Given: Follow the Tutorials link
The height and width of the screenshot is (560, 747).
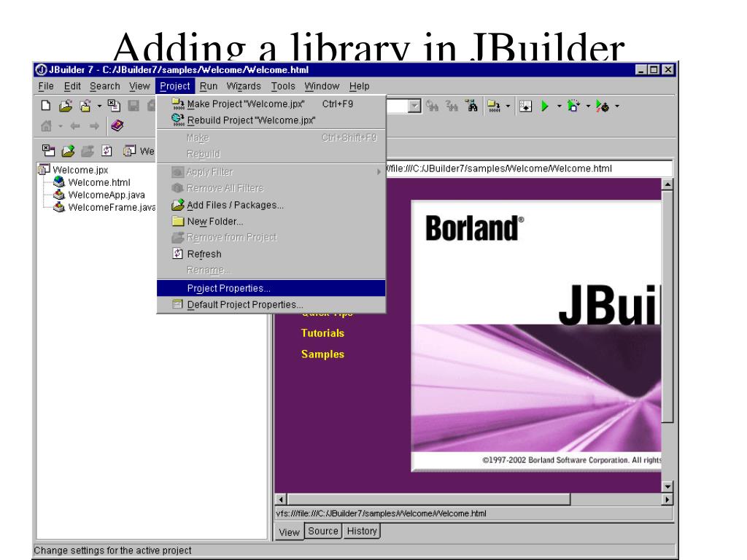Looking at the screenshot, I should [x=322, y=333].
